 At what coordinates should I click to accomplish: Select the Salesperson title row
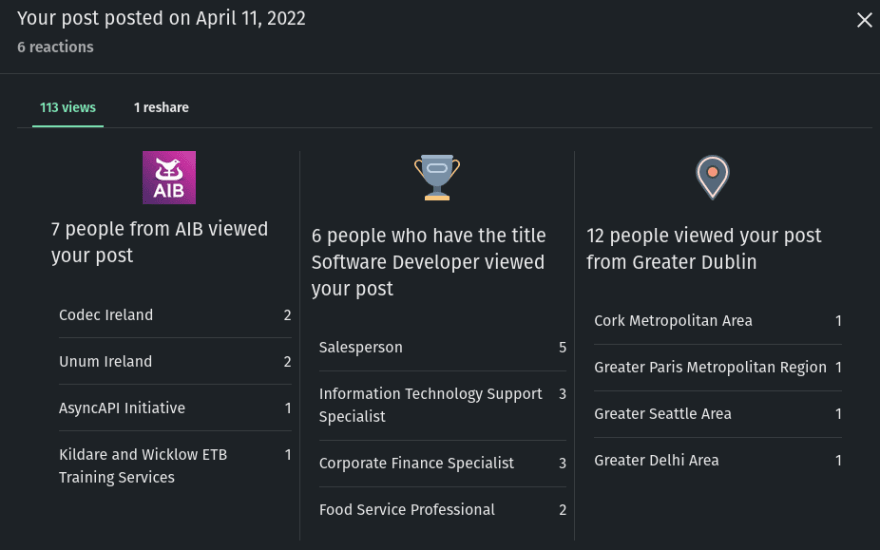443,347
